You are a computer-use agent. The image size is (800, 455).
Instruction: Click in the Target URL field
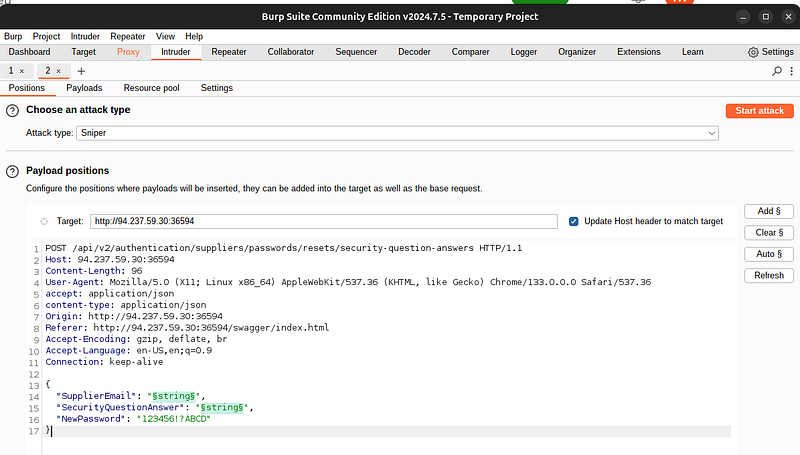(324, 221)
